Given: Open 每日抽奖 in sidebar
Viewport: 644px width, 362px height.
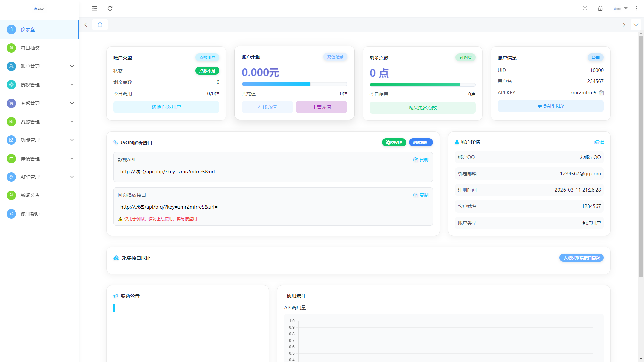Looking at the screenshot, I should (x=30, y=48).
